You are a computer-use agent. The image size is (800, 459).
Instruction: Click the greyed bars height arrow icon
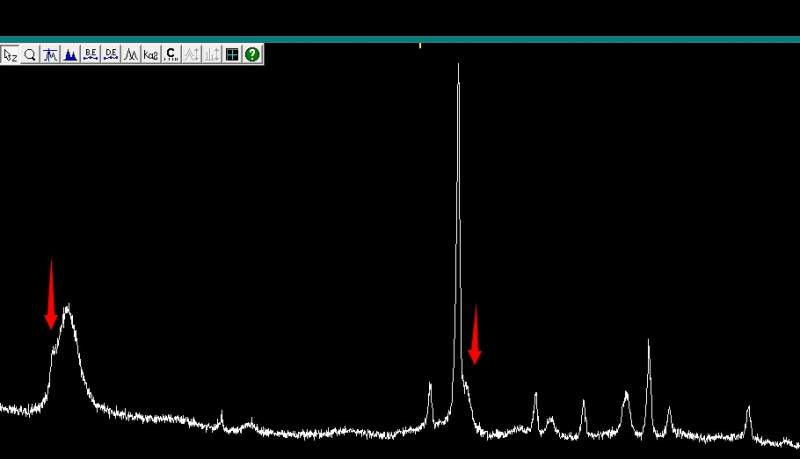point(212,55)
